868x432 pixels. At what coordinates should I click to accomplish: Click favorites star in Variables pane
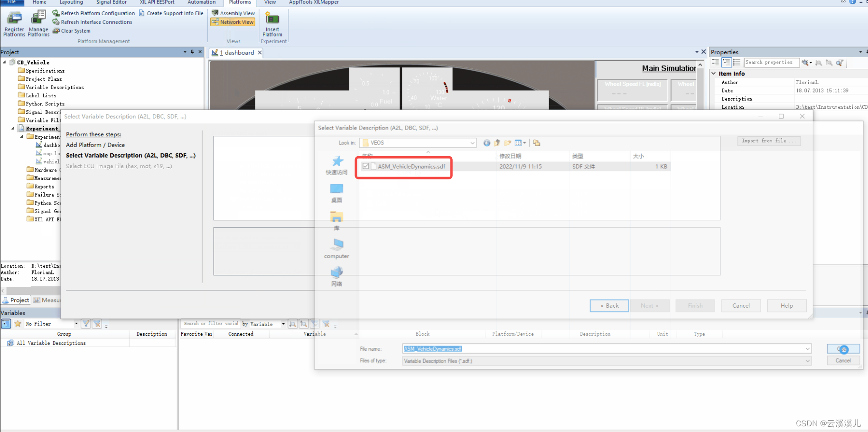pyautogui.click(x=18, y=324)
